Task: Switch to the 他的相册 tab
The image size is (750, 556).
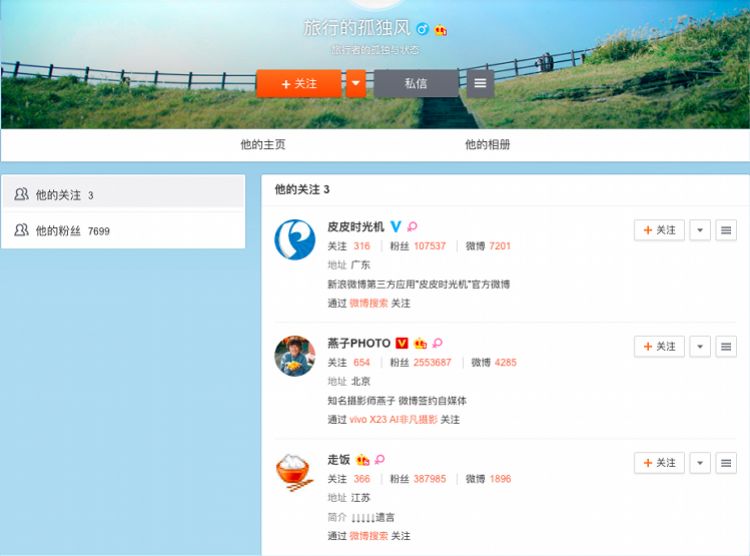Action: [x=487, y=145]
